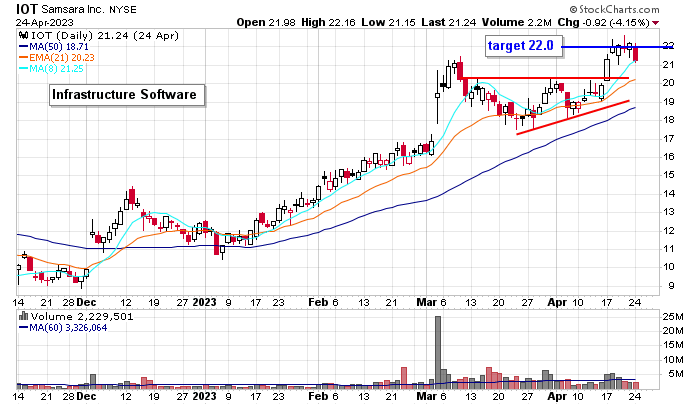Image resolution: width=700 pixels, height=405 pixels.
Task: Click the Mar label on upper date axis
Action: pyautogui.click(x=426, y=302)
